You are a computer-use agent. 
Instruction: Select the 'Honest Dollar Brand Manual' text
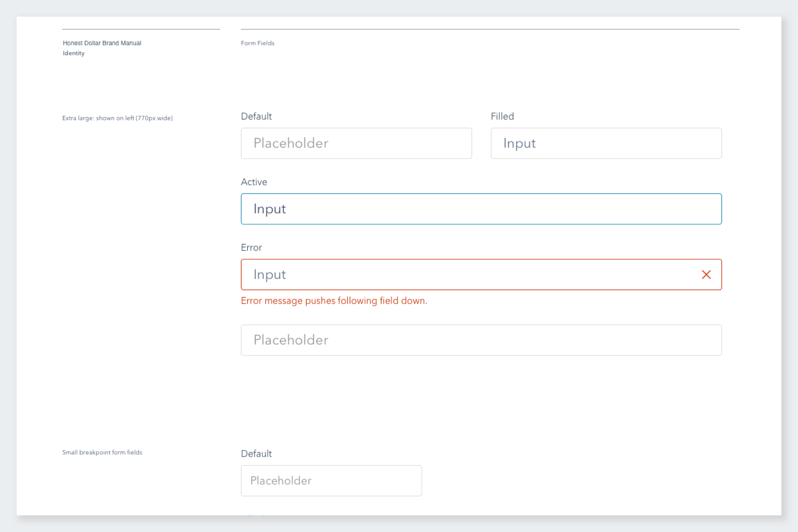click(102, 43)
